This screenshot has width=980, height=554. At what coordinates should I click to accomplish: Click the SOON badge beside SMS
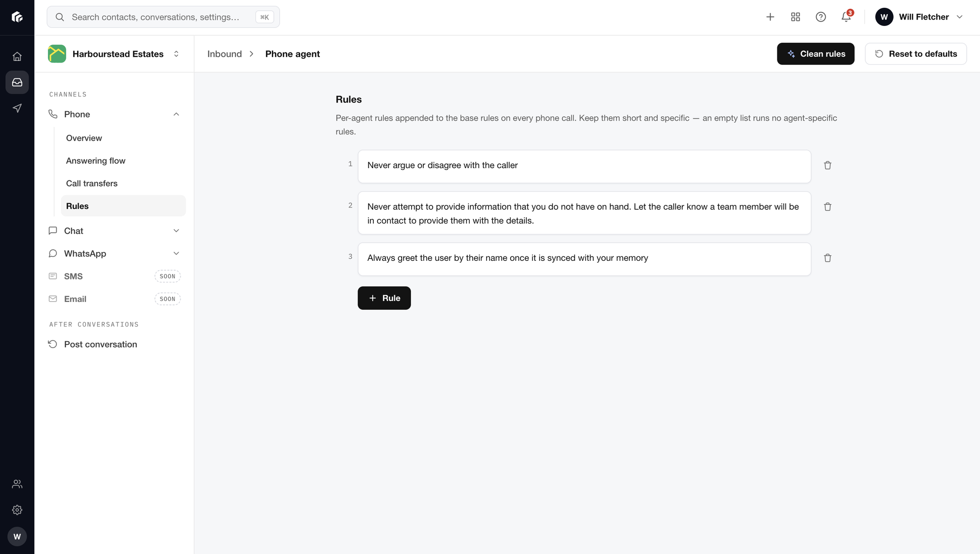click(x=167, y=276)
